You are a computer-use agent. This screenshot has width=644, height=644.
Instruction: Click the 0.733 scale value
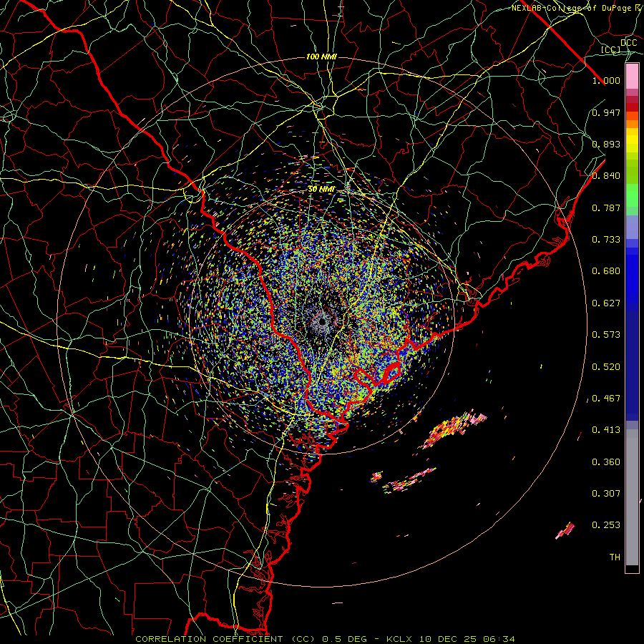[x=606, y=240]
